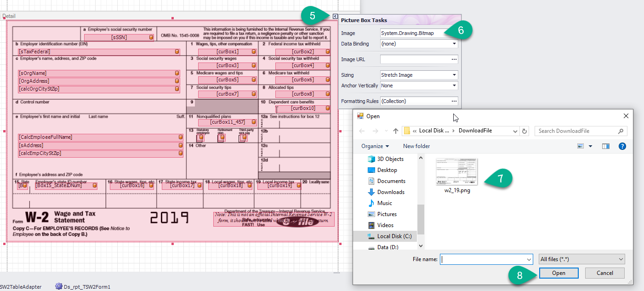Open the Organize menu

click(375, 146)
